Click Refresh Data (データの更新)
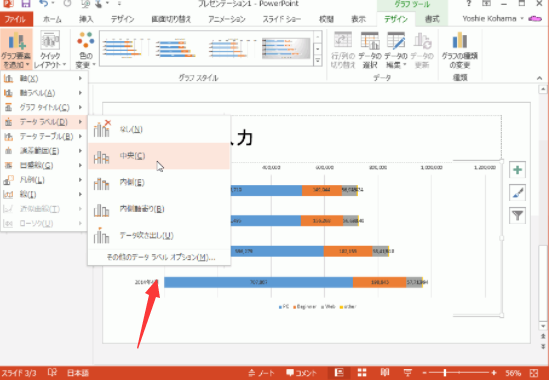The image size is (552, 380). coord(422,50)
